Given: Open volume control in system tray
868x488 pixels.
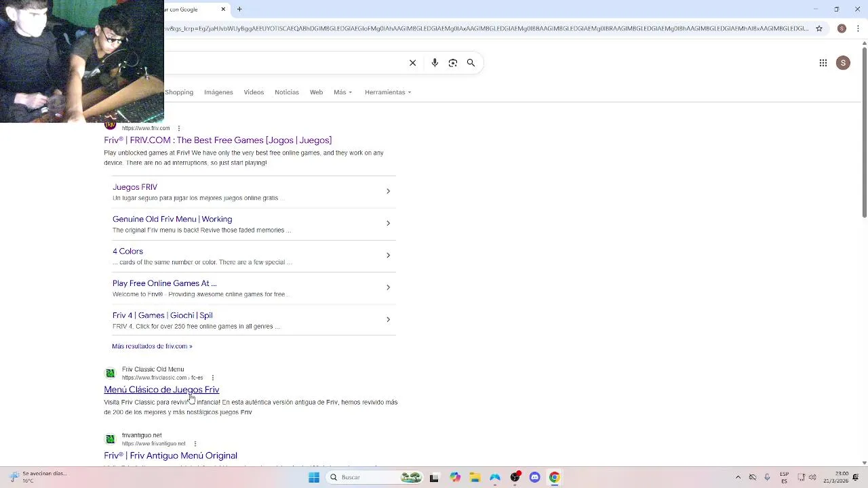Looking at the screenshot, I should point(812,477).
